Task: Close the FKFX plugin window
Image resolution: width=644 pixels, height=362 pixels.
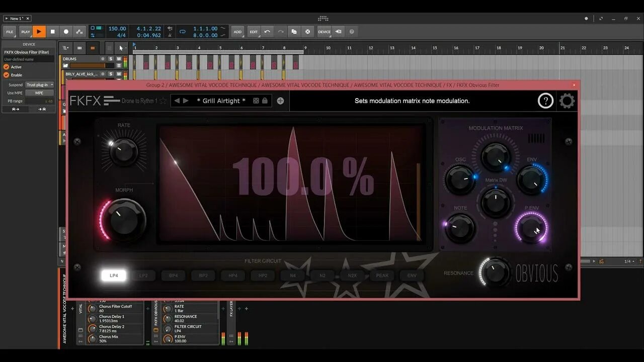Action: tap(574, 85)
